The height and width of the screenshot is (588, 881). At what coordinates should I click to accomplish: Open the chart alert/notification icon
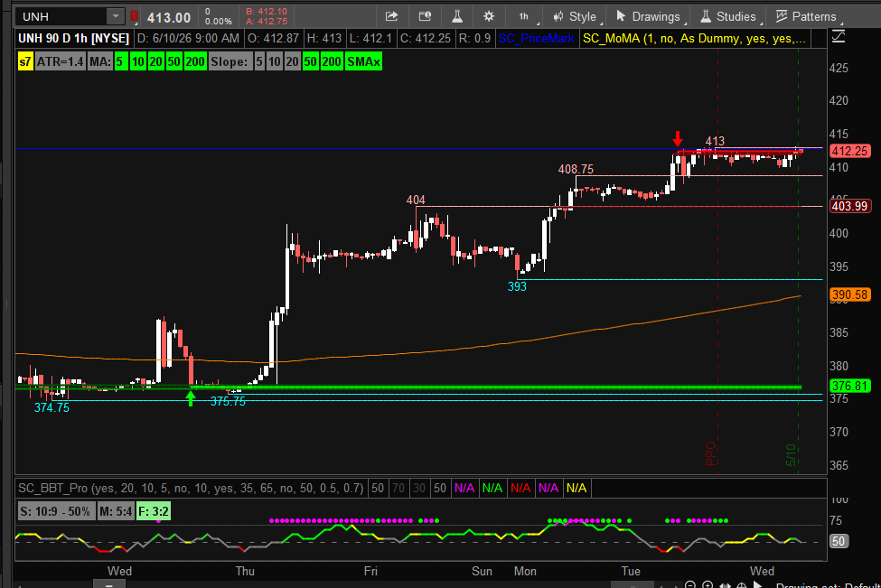point(425,16)
